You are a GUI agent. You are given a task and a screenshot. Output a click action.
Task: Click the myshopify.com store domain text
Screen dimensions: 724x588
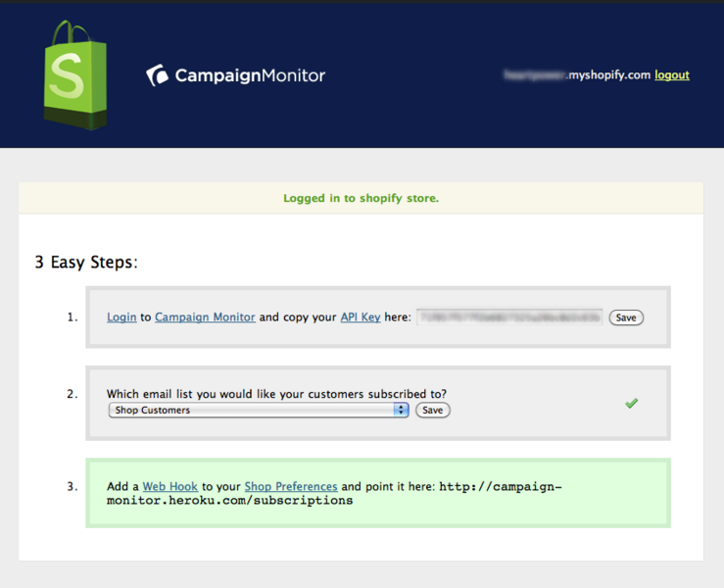coord(577,74)
